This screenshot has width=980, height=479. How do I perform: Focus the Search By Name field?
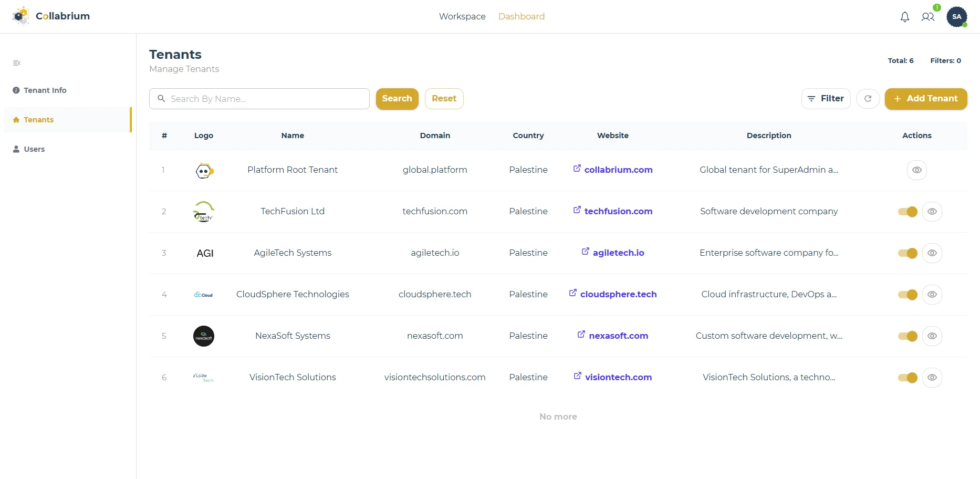click(x=259, y=99)
